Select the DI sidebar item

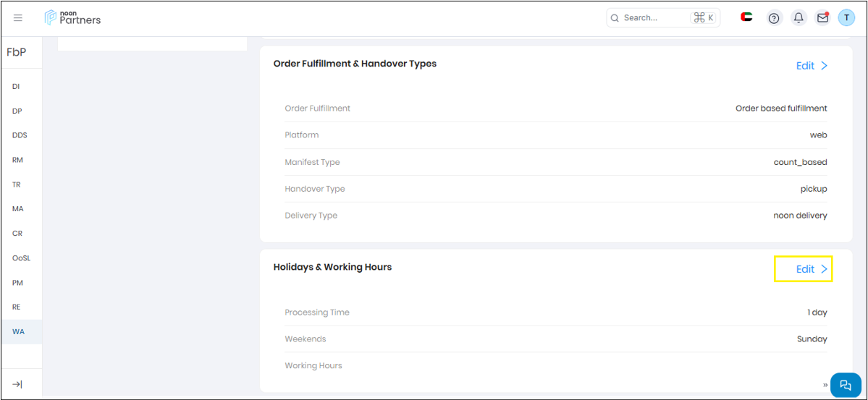[16, 86]
